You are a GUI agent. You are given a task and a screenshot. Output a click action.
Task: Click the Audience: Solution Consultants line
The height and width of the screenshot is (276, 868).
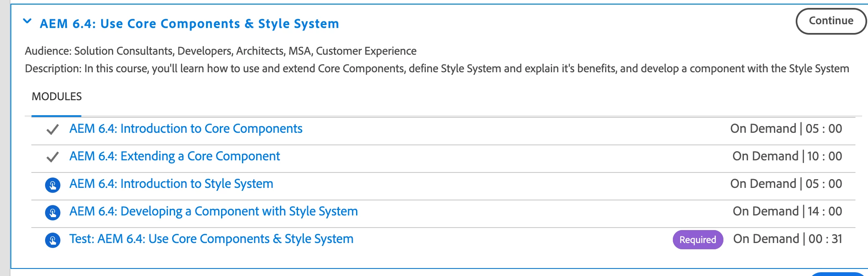(x=221, y=51)
